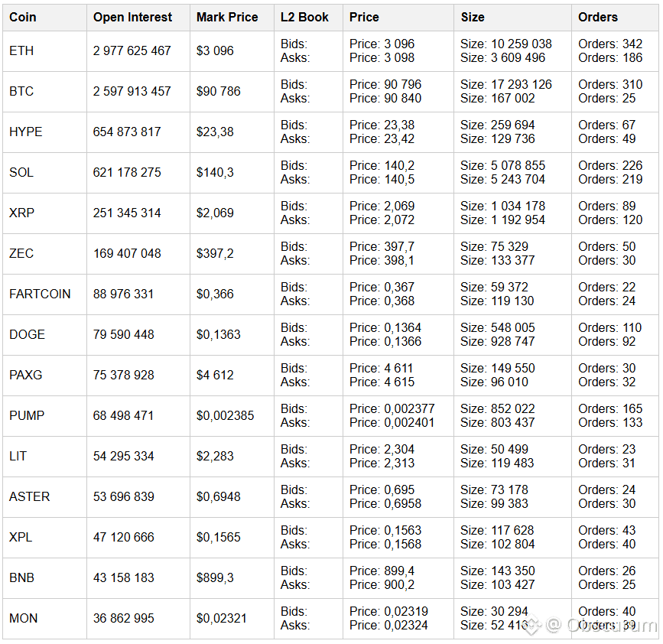Click the Orders column header
This screenshot has width=663, height=644.
click(x=598, y=17)
